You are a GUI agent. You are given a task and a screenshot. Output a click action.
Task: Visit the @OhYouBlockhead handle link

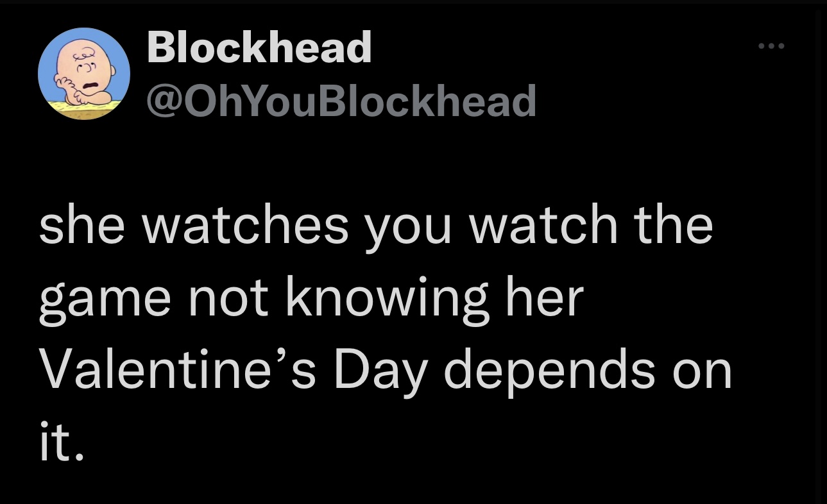[x=342, y=101]
